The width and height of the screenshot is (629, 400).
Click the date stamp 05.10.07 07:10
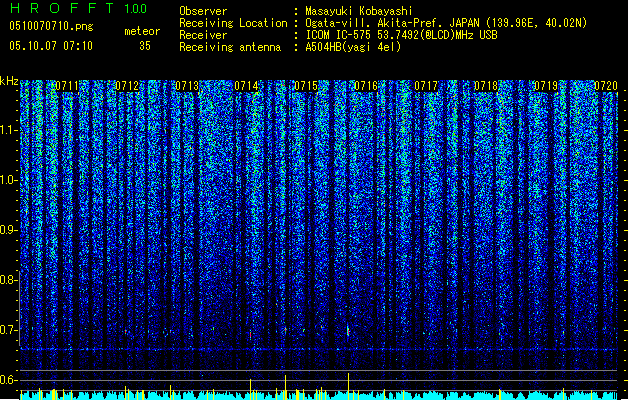coord(51,46)
